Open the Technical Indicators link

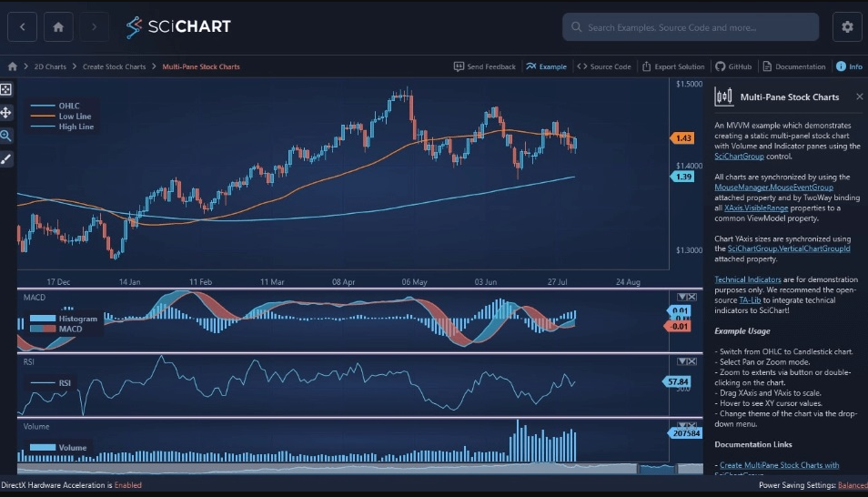(747, 279)
